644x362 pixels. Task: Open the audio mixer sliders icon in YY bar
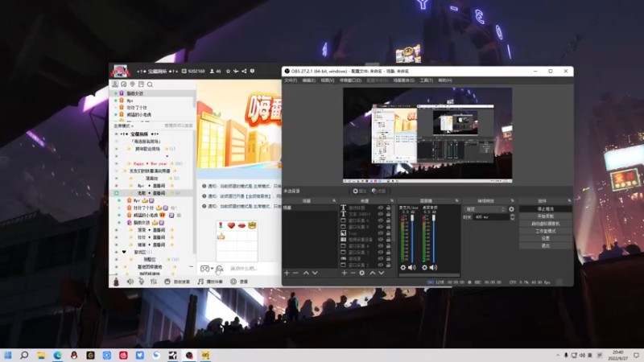click(154, 282)
